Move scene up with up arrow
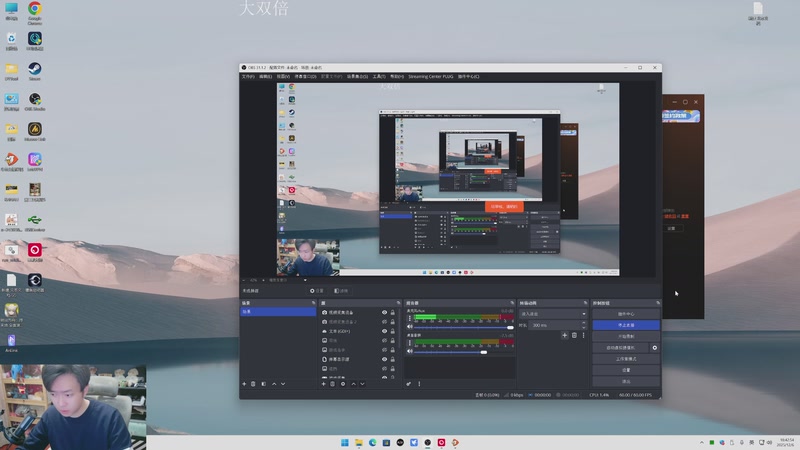The width and height of the screenshot is (800, 450). tap(274, 384)
